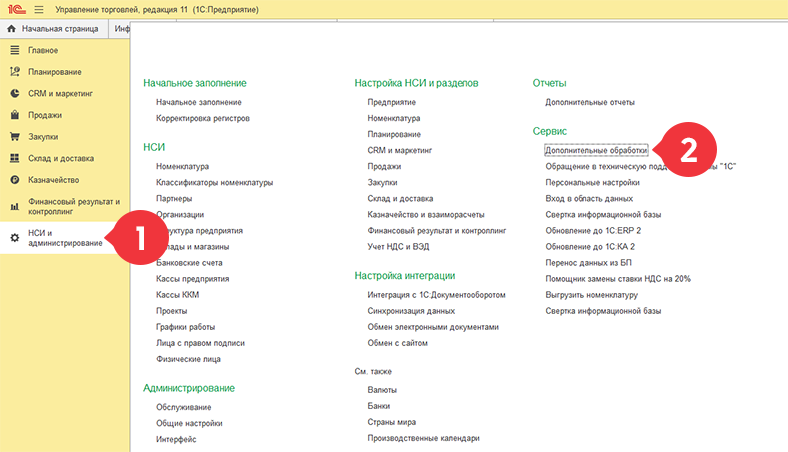
Task: Open Графики работы
Action: pos(185,327)
